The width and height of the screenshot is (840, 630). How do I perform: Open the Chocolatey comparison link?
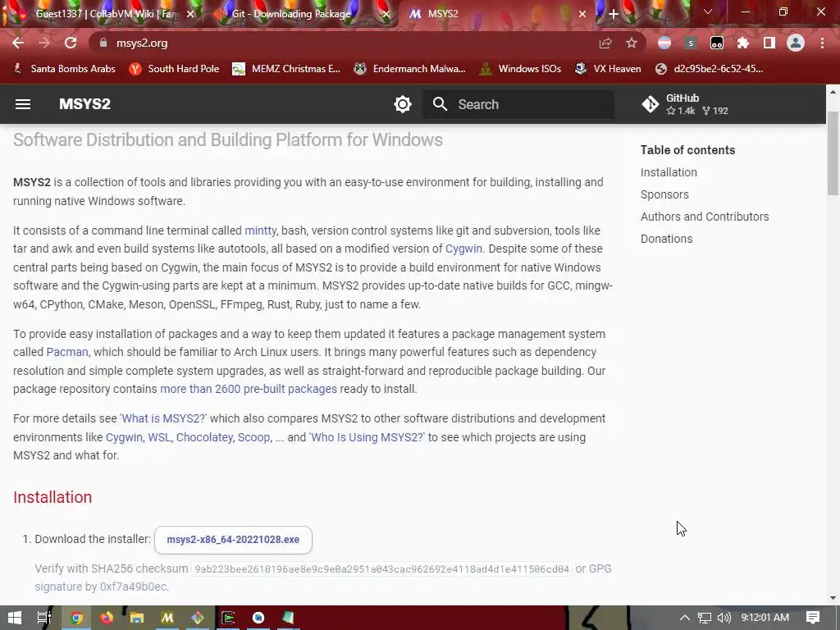(x=204, y=437)
